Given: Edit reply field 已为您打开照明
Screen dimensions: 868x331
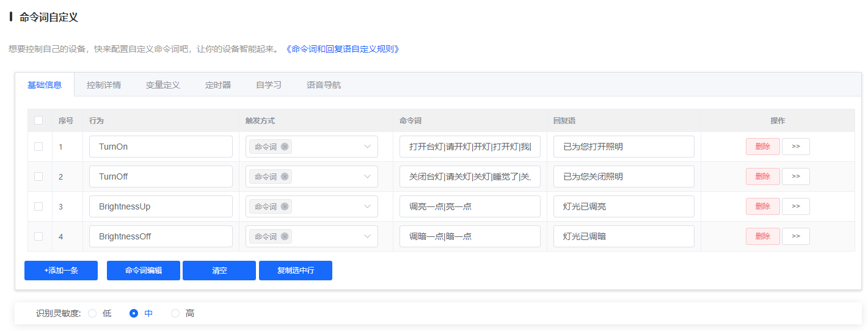Looking at the screenshot, I should 624,147.
